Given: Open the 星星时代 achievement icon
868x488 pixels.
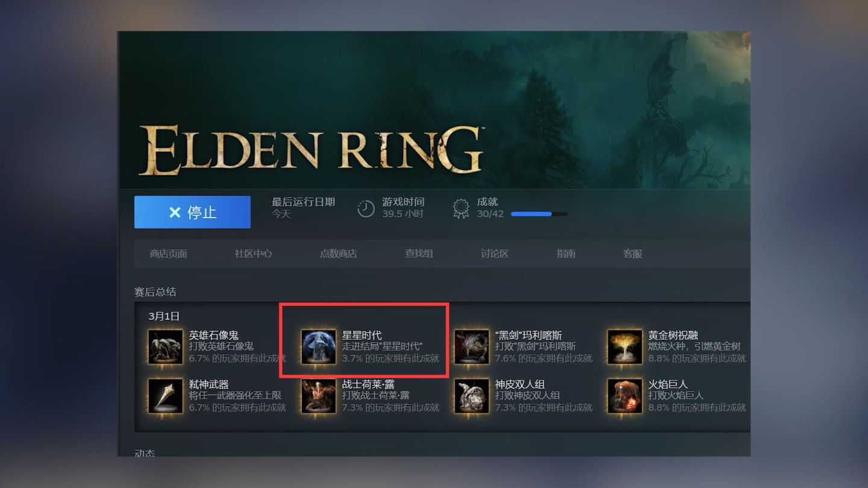Looking at the screenshot, I should 318,347.
